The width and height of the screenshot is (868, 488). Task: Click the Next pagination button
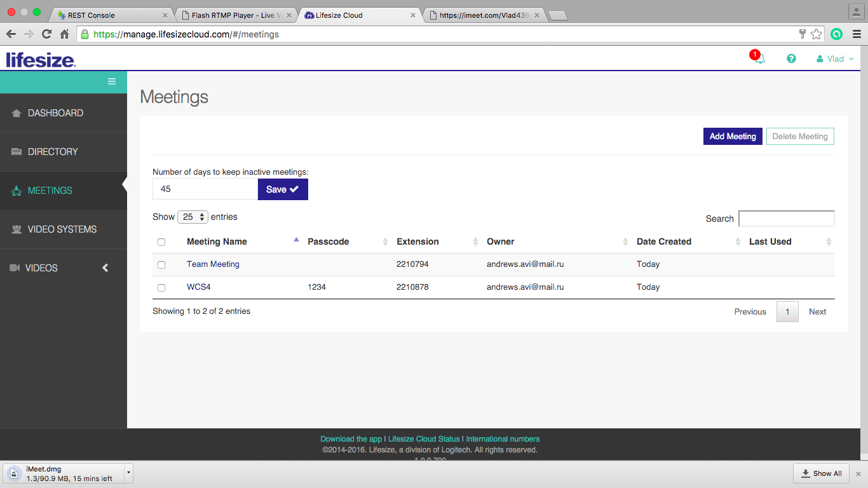click(x=818, y=312)
